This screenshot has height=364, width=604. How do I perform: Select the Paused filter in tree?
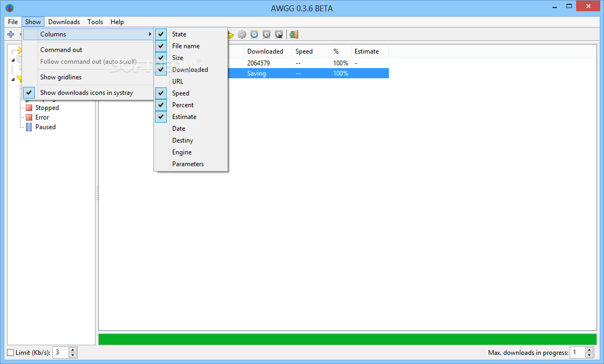(46, 127)
